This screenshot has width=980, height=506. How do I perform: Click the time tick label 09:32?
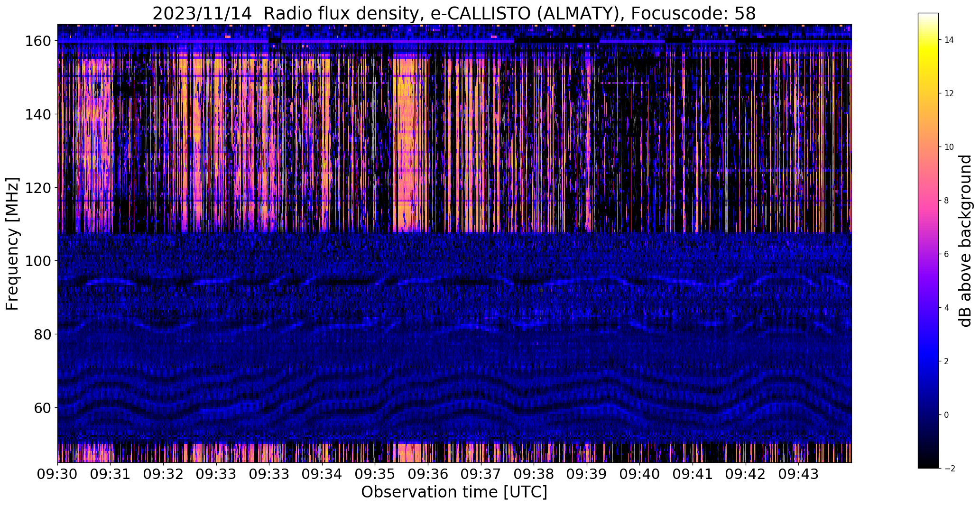tap(163, 474)
